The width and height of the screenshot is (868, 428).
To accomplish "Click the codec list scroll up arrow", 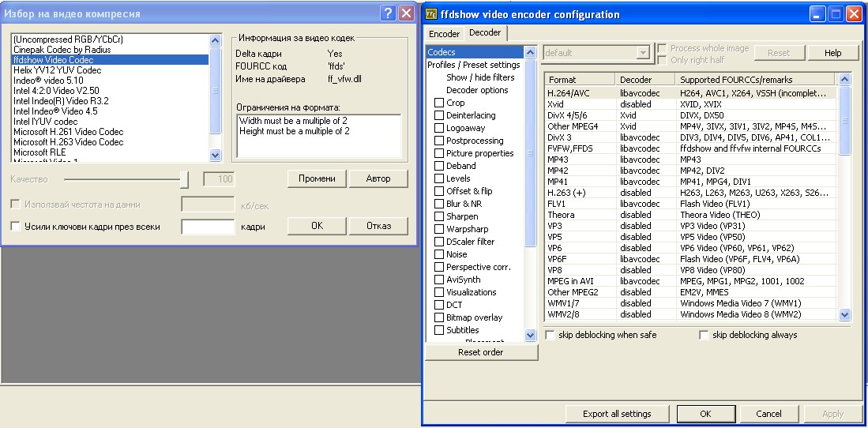I will [216, 39].
